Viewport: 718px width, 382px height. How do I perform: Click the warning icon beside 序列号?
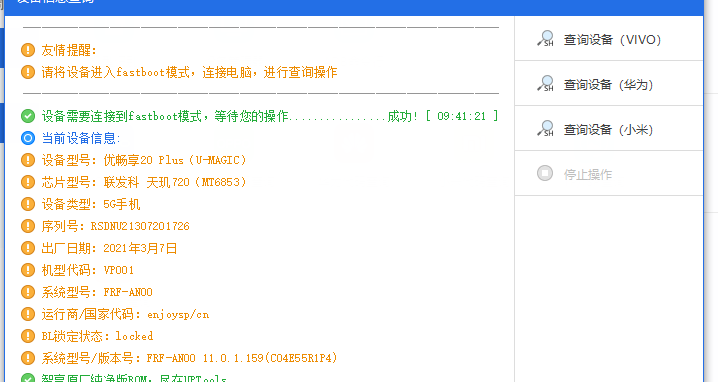[x=28, y=226]
